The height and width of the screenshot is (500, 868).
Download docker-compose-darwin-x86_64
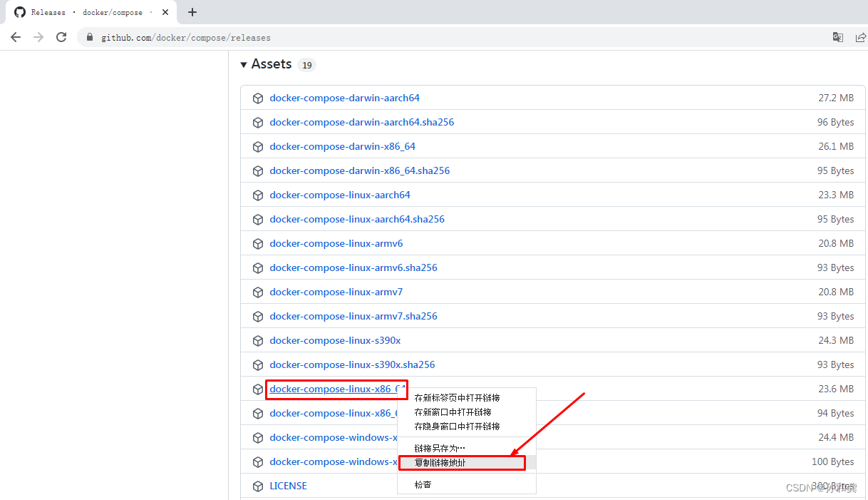tap(342, 146)
